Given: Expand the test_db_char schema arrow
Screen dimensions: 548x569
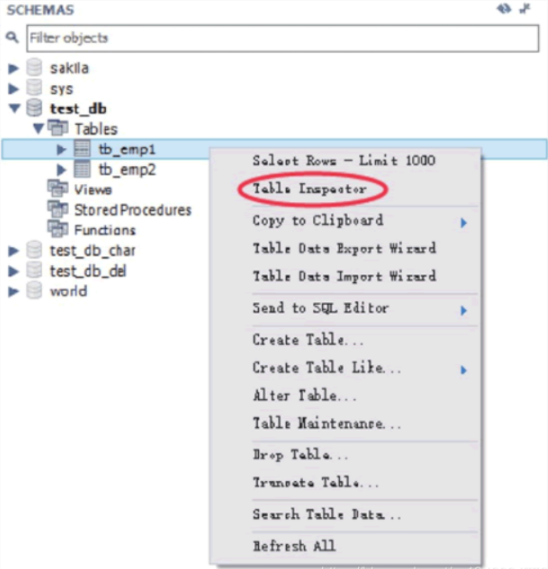Looking at the screenshot, I should [x=13, y=251].
